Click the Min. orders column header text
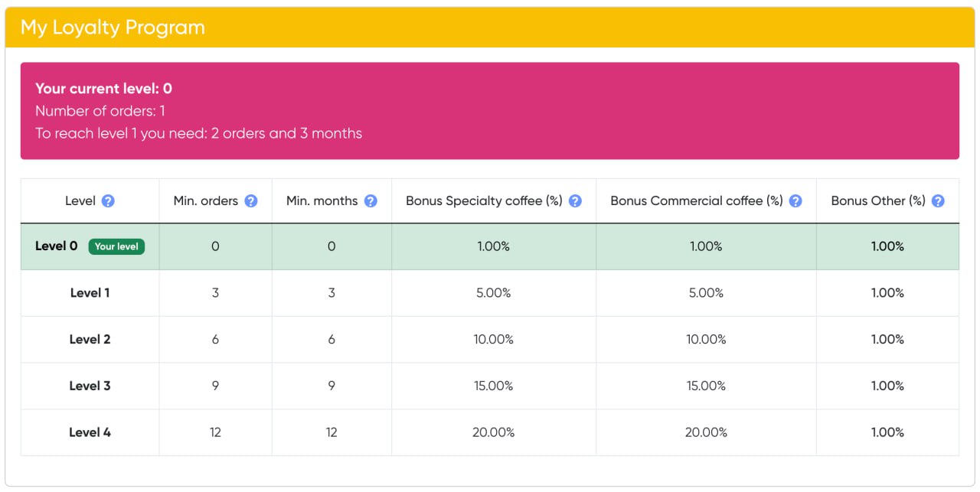The image size is (980, 492). click(x=205, y=201)
